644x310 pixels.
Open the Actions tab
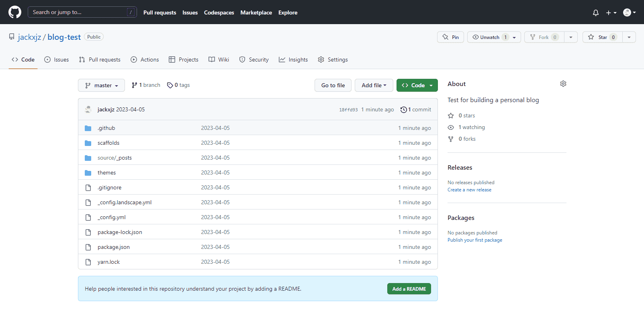click(x=145, y=60)
